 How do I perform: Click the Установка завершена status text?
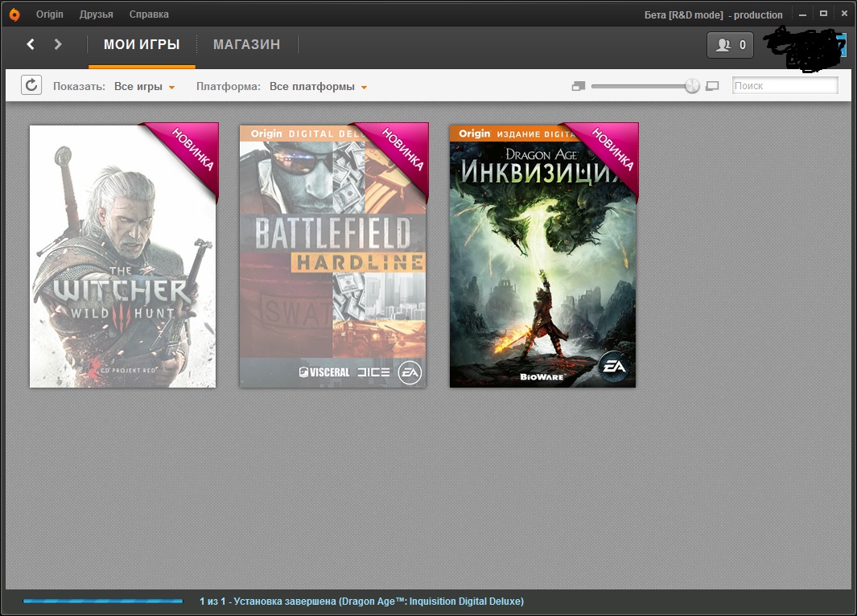(362, 602)
